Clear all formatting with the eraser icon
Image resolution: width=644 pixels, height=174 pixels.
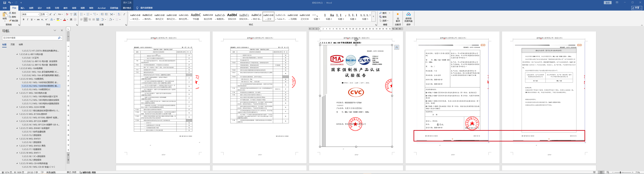point(67,14)
